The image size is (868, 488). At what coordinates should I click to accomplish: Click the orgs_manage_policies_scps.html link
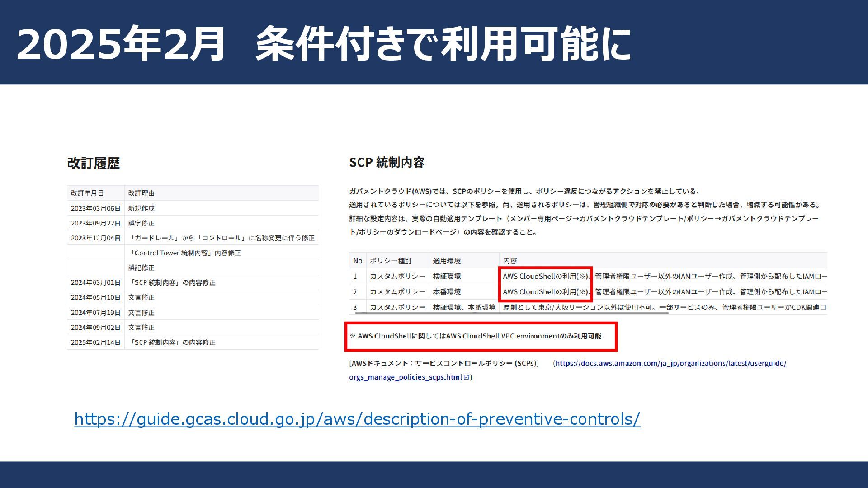(x=406, y=377)
